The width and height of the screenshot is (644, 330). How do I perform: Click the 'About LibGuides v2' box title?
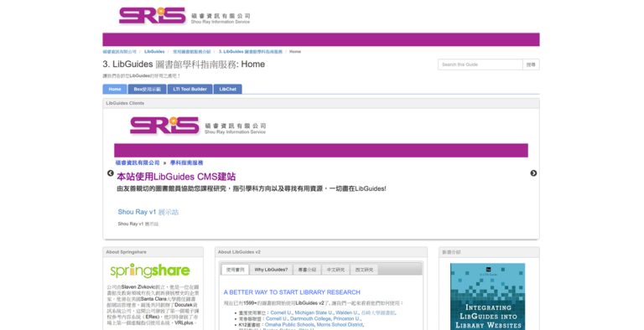click(239, 252)
